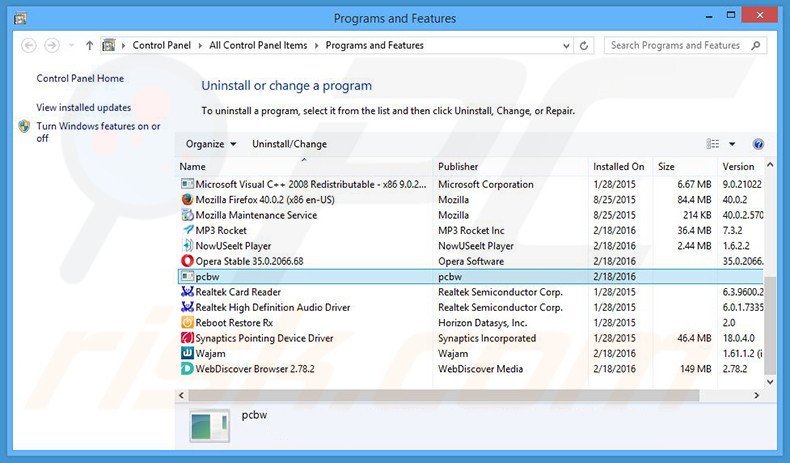The image size is (790, 463).
Task: Open the Organize dropdown menu
Action: click(x=211, y=144)
